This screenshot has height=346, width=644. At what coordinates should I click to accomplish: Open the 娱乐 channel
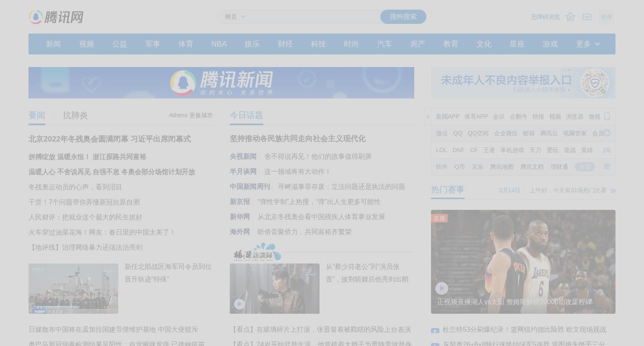click(252, 44)
